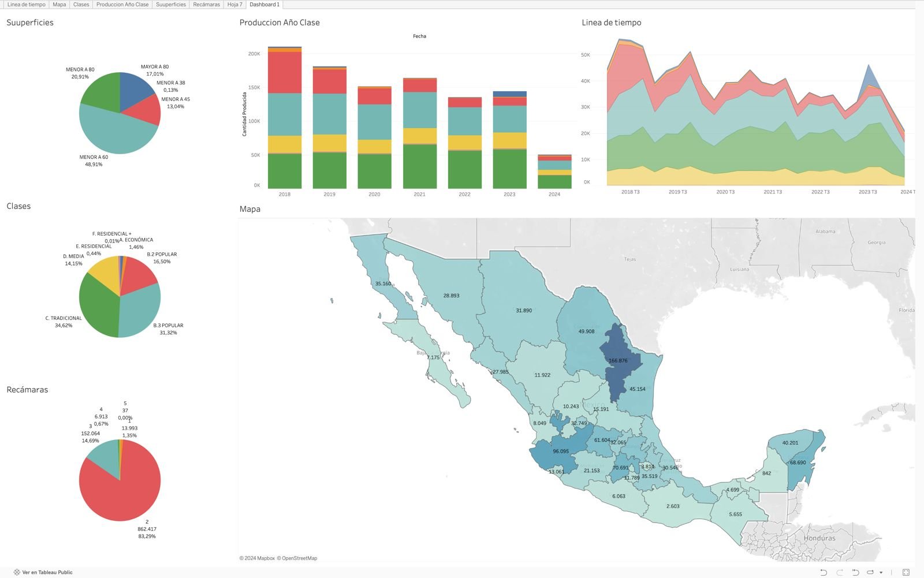Click Cantidad Producida axis title

[x=244, y=114]
